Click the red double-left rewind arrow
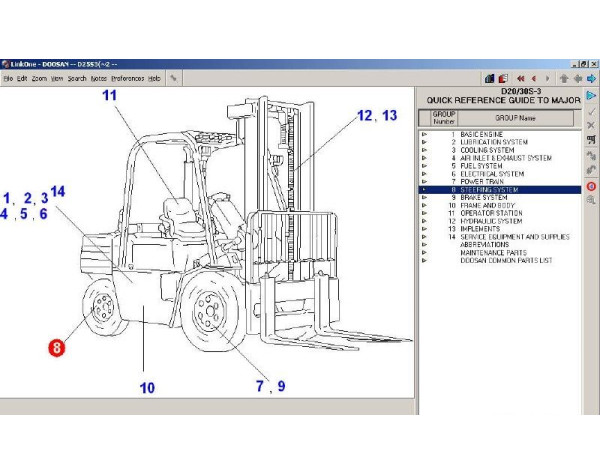600x475 pixels. [x=519, y=77]
